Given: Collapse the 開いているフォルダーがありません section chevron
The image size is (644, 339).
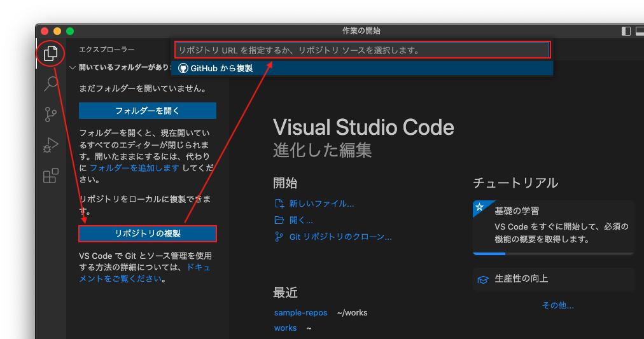Looking at the screenshot, I should point(73,67).
